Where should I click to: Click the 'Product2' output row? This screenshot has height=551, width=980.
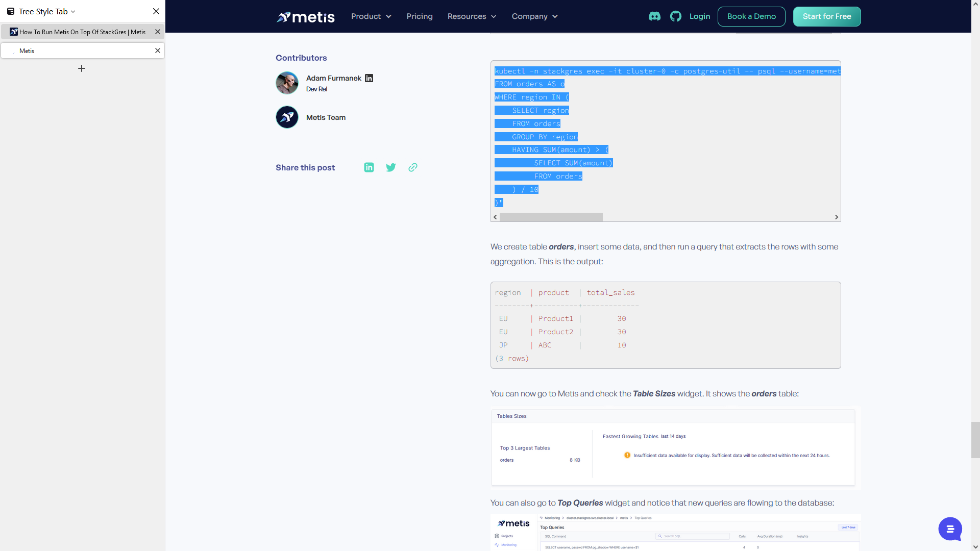[x=562, y=332]
